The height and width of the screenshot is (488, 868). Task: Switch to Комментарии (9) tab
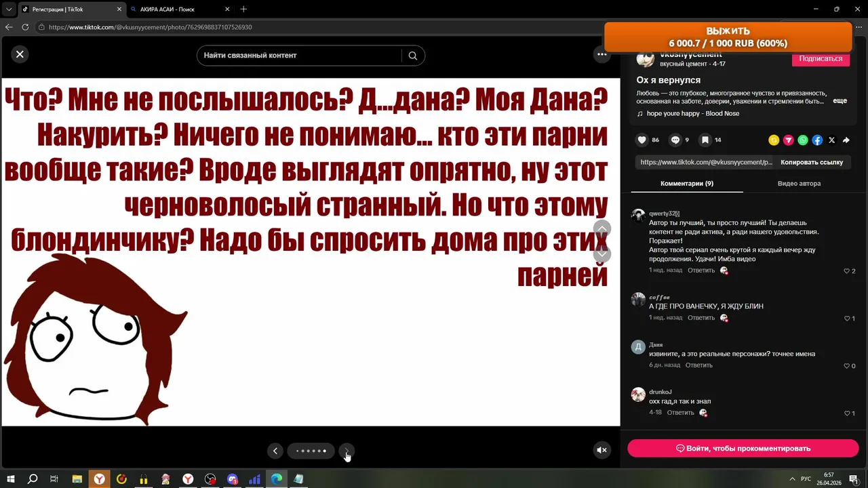point(687,184)
